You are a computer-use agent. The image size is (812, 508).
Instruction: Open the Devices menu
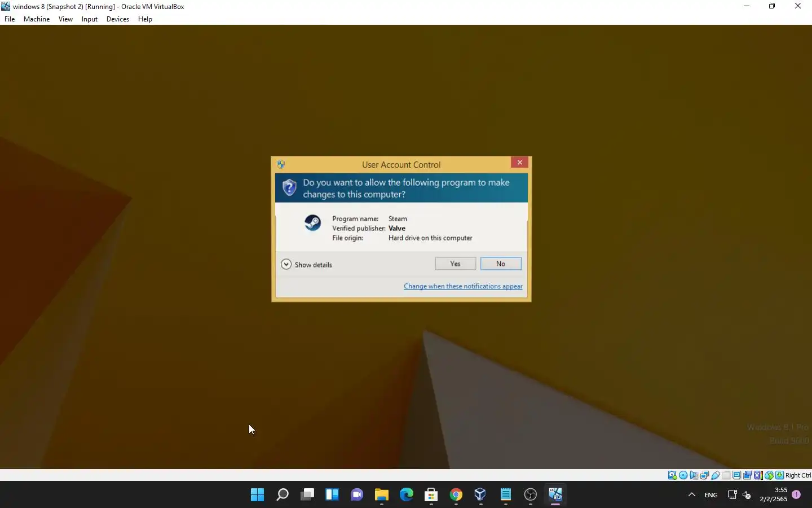coord(118,19)
